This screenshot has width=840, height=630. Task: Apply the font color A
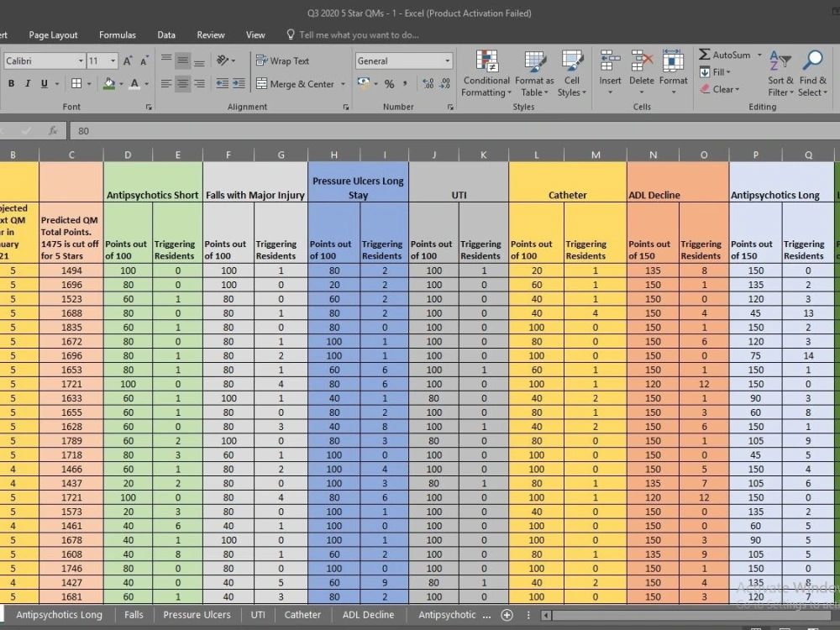tap(134, 83)
